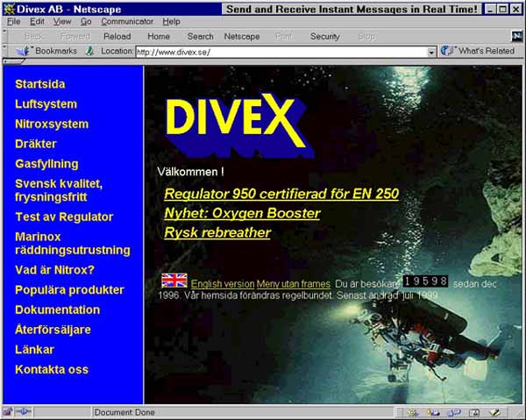Open the Security info button

(324, 37)
